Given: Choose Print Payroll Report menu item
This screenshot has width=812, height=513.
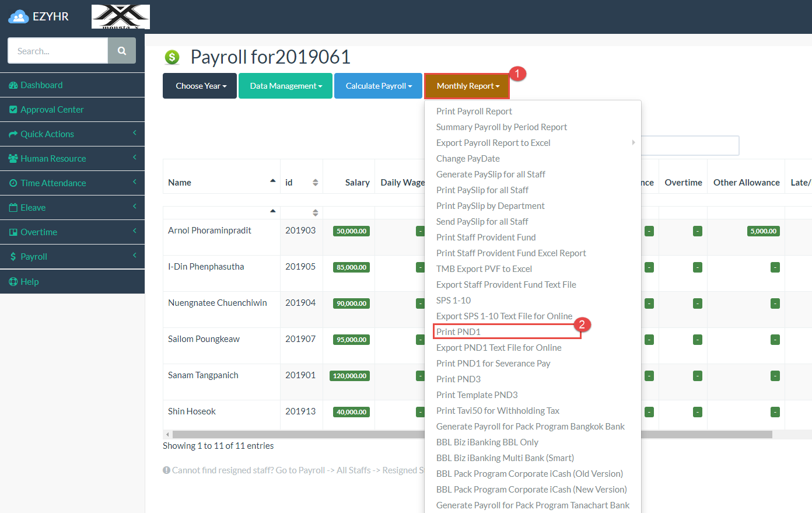Looking at the screenshot, I should pyautogui.click(x=474, y=111).
